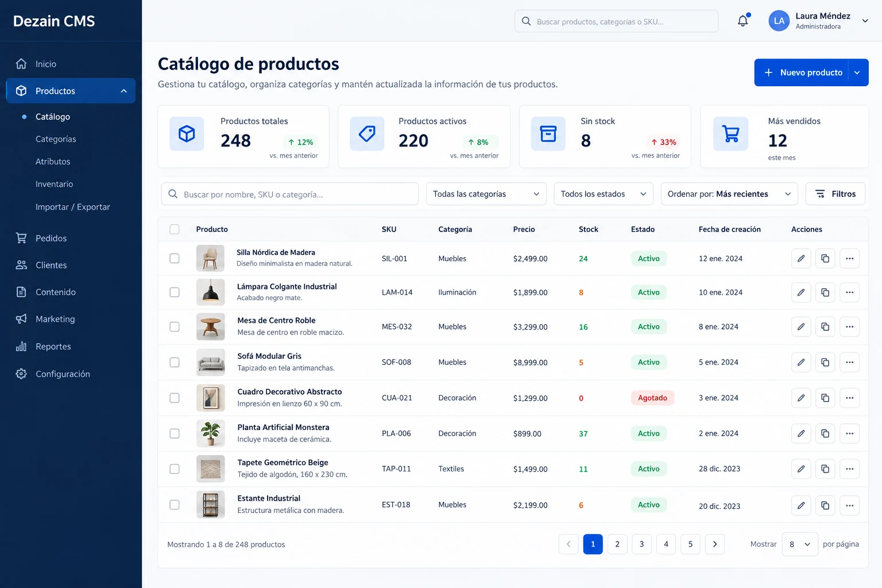The height and width of the screenshot is (588, 882).
Task: Select the Sofá Modular Gris row checkbox
Action: 175,362
